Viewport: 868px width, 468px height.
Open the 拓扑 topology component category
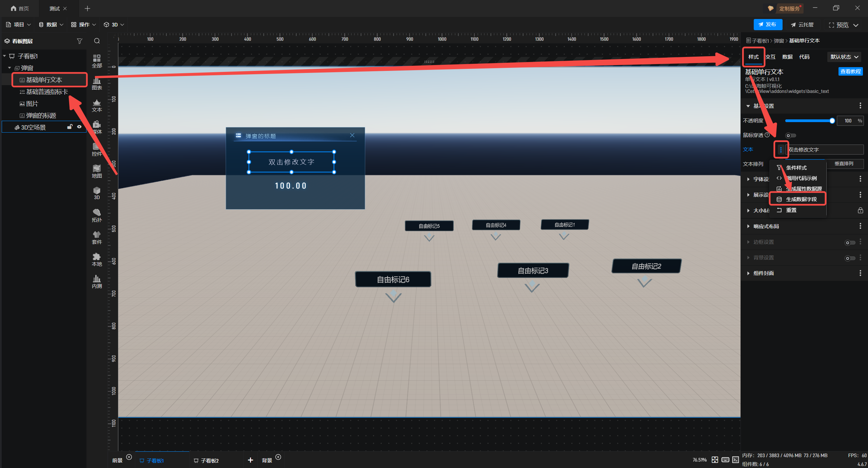click(x=97, y=215)
